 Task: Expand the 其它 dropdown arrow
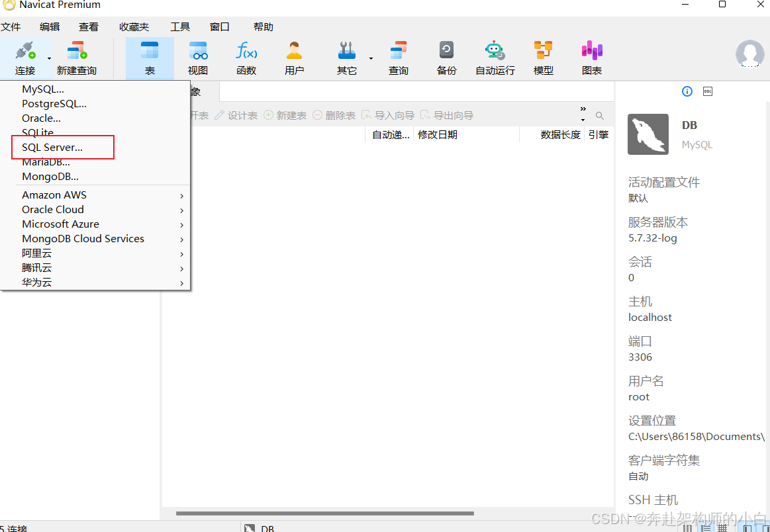pos(371,58)
